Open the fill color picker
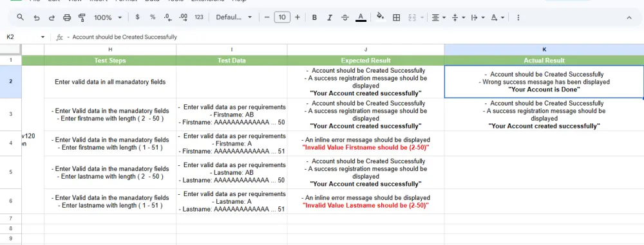Image resolution: width=644 pixels, height=245 pixels. 381,17
